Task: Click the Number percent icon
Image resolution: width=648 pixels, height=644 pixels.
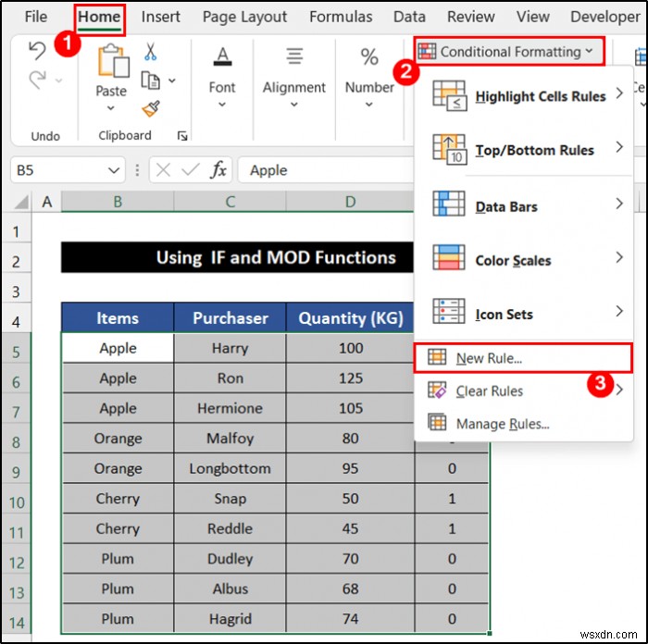Action: pyautogui.click(x=369, y=56)
